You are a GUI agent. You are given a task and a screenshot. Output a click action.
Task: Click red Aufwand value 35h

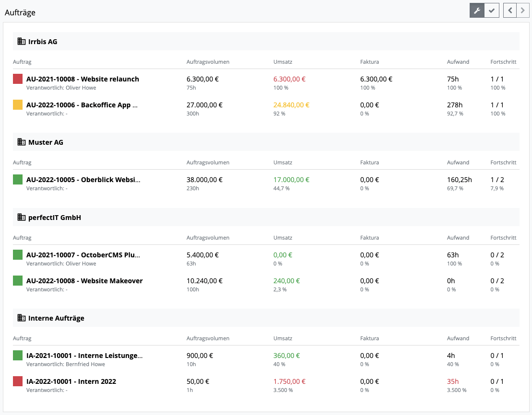(452, 381)
